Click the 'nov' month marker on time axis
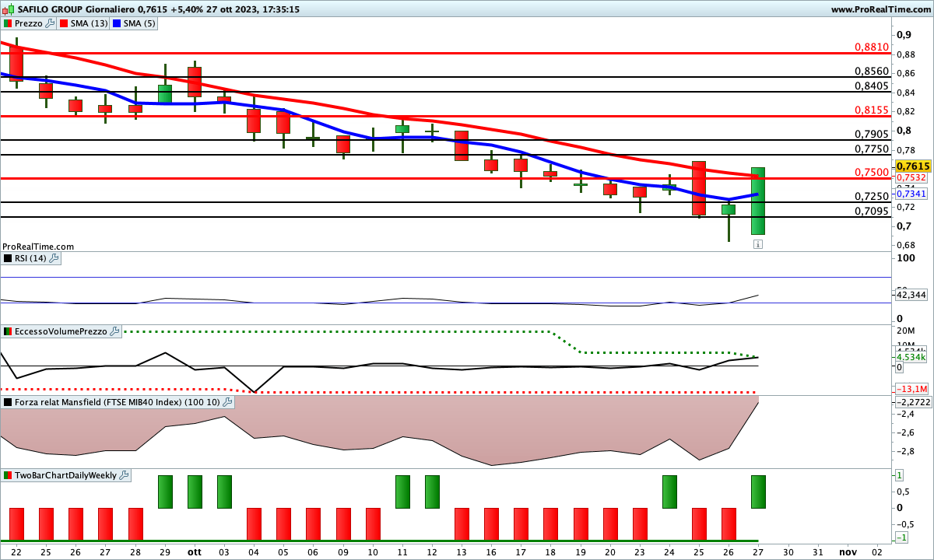The height and width of the screenshot is (560, 934). pos(847,551)
